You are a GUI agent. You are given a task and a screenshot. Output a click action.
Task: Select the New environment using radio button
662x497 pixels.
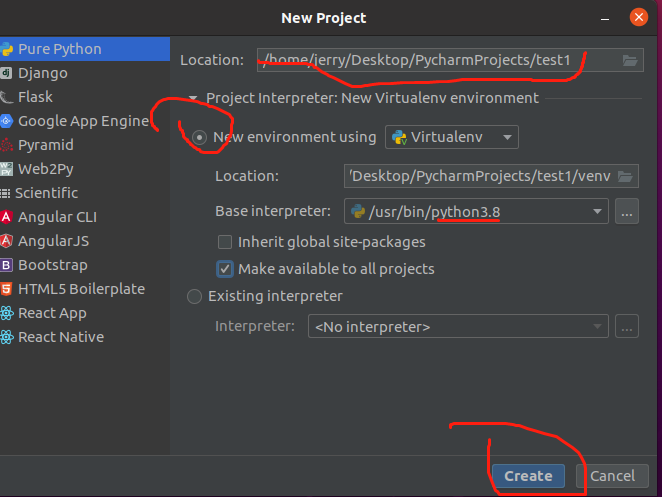199,137
